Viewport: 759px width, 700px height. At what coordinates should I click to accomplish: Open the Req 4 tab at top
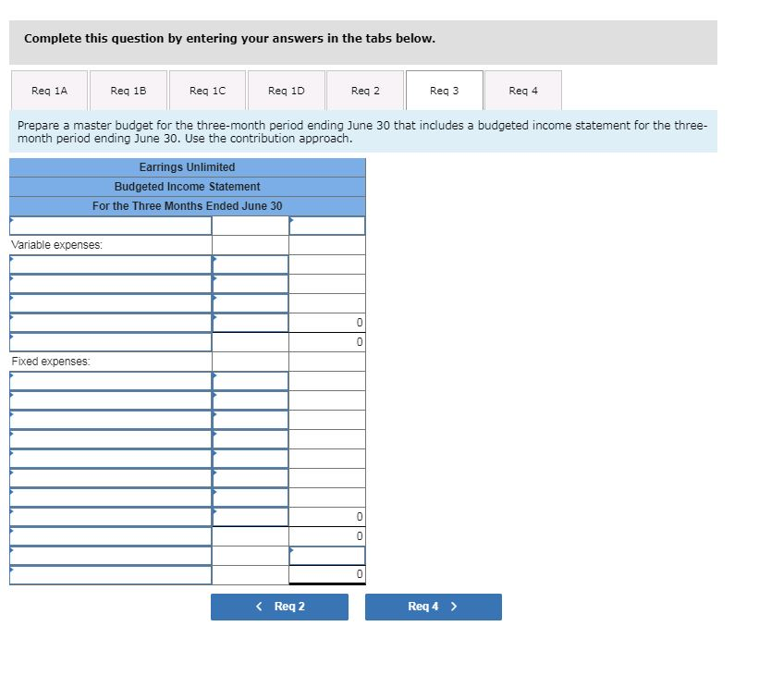523,91
